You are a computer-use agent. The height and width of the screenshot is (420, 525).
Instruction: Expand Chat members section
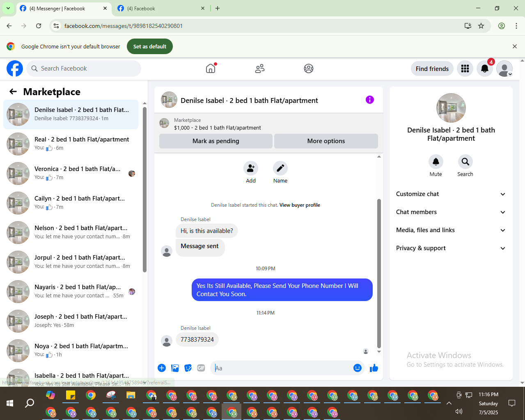click(451, 212)
